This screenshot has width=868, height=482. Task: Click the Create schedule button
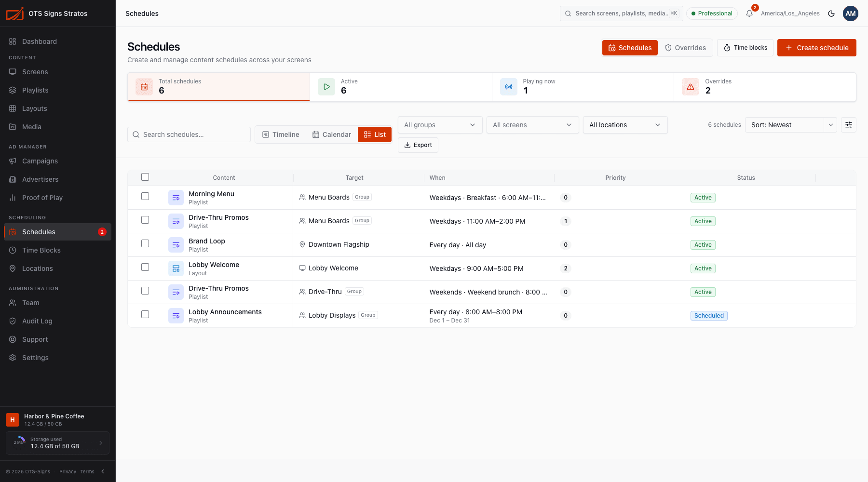(816, 48)
